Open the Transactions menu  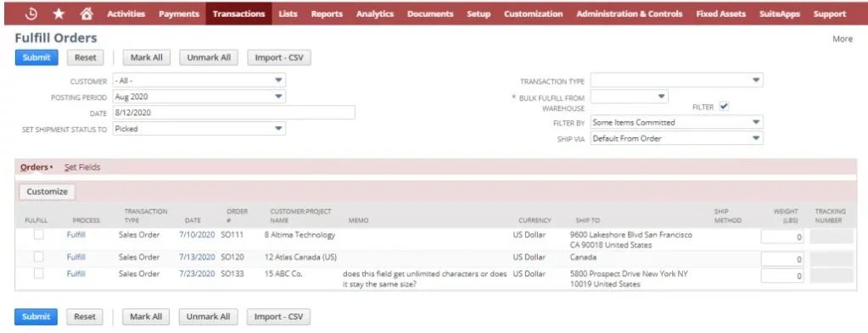coord(238,14)
